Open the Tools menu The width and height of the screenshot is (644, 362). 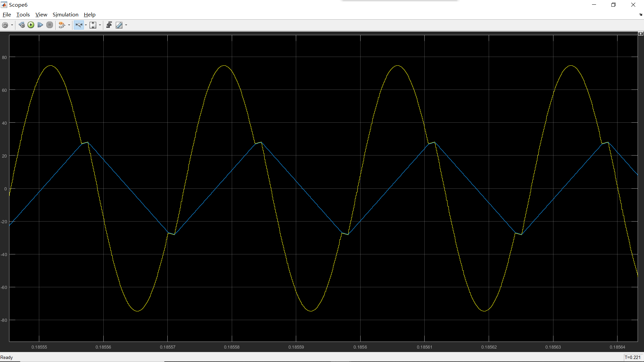pyautogui.click(x=23, y=15)
